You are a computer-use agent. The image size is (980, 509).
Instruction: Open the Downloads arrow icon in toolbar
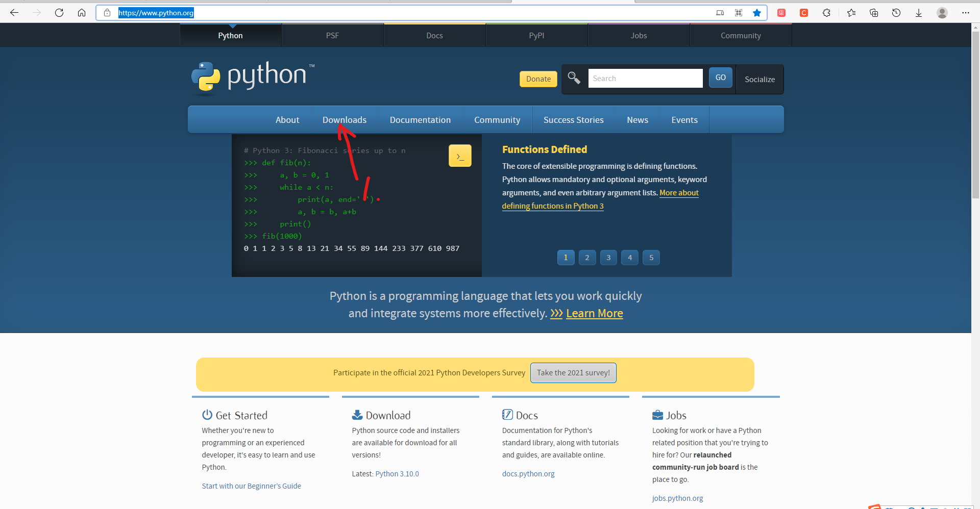(x=919, y=13)
